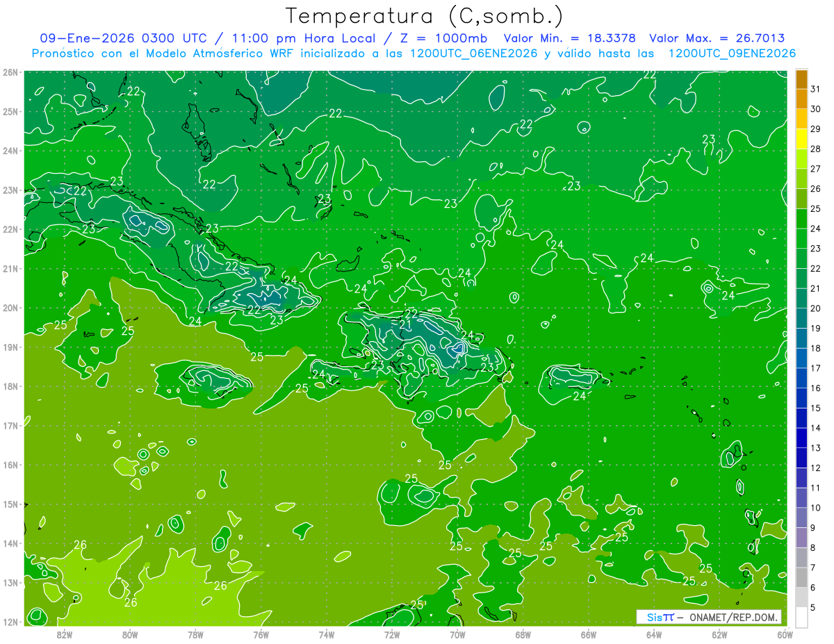Click the 12N latitude axis label
Screen dimensions: 834x644
point(10,622)
